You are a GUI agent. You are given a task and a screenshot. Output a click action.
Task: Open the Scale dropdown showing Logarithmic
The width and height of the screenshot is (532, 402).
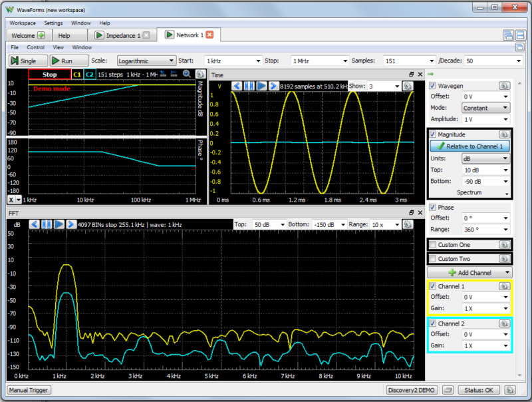point(146,60)
